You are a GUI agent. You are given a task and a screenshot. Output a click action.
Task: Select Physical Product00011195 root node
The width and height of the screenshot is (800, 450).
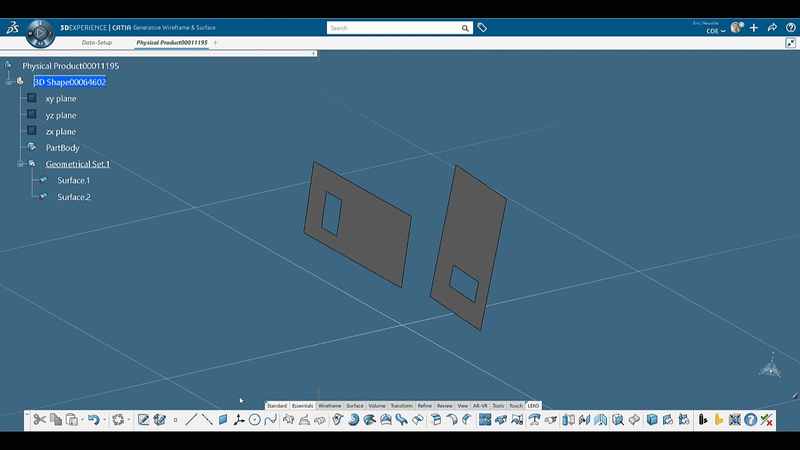[x=70, y=66]
